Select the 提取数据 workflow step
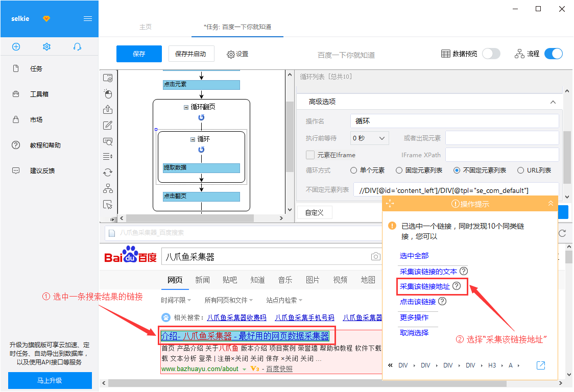574x392 pixels. [201, 168]
